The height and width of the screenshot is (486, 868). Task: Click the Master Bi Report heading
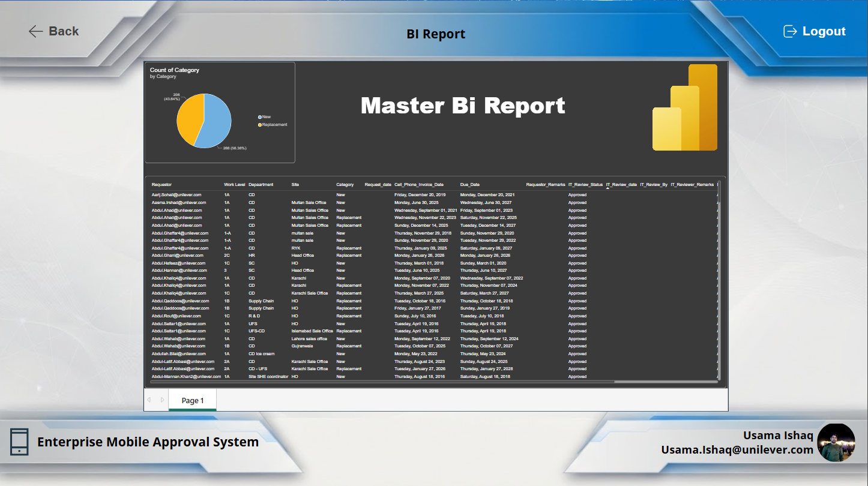click(x=463, y=106)
